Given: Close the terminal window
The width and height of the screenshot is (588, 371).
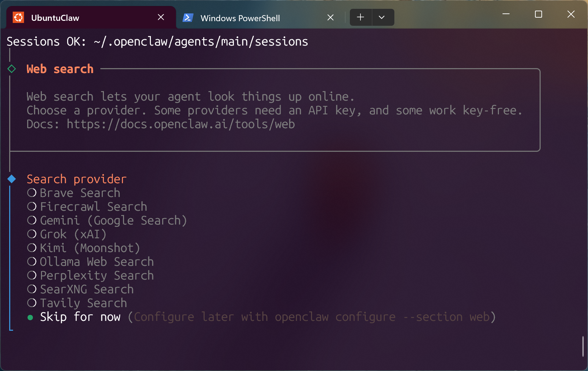Looking at the screenshot, I should [x=571, y=14].
